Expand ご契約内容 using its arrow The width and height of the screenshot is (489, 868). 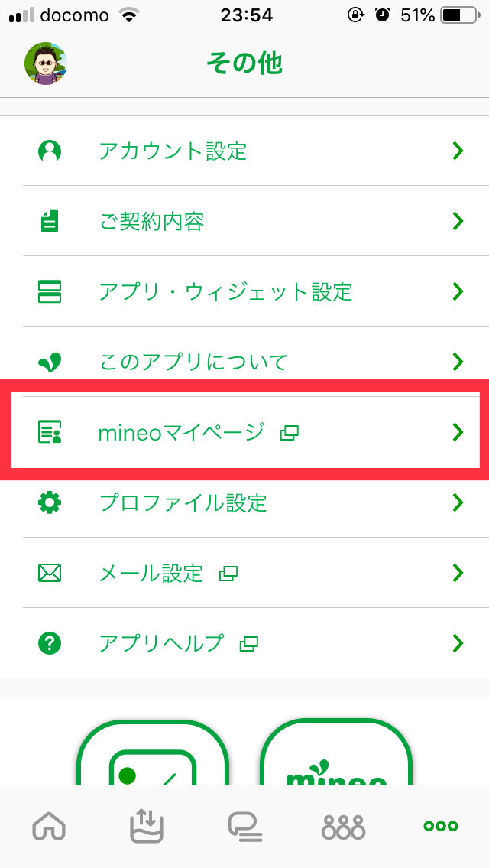pos(458,221)
